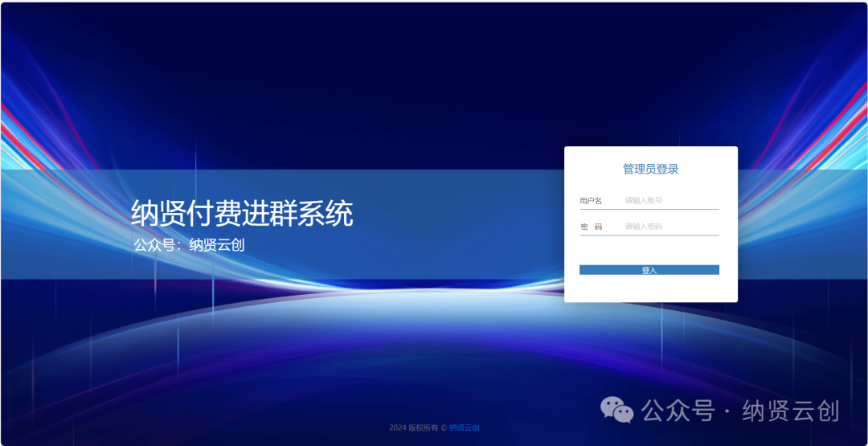
Task: Click the 密码 password input field
Action: pyautogui.click(x=671, y=227)
